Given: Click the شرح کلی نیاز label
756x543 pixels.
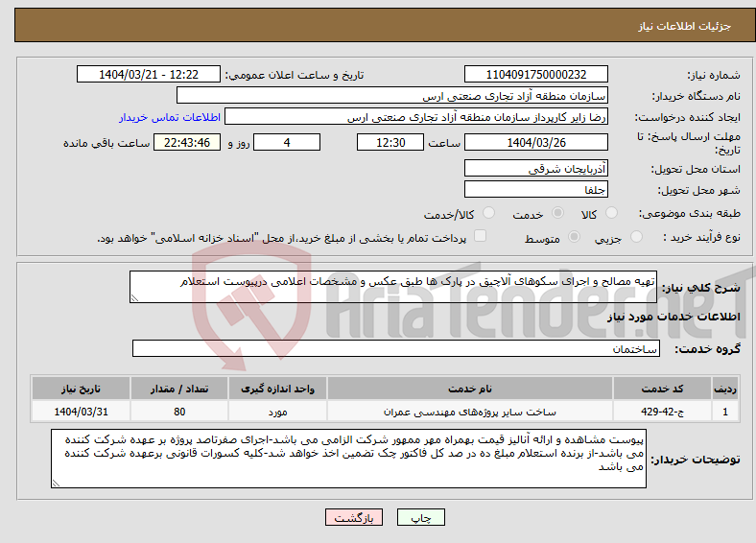Looking at the screenshot, I should click(701, 288).
